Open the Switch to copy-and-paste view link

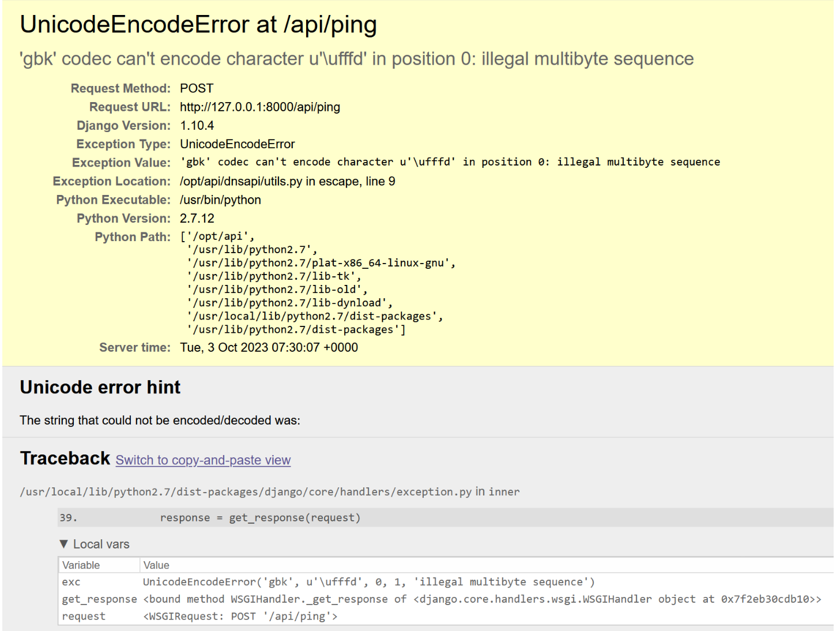point(203,460)
